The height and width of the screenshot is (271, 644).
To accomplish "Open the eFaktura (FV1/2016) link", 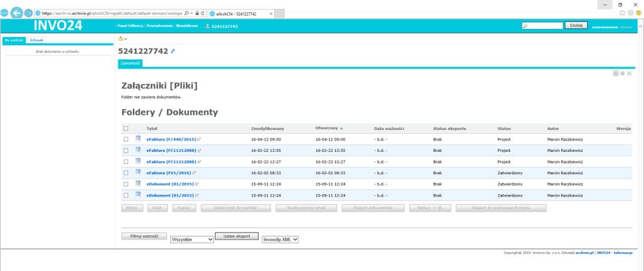I will 169,173.
